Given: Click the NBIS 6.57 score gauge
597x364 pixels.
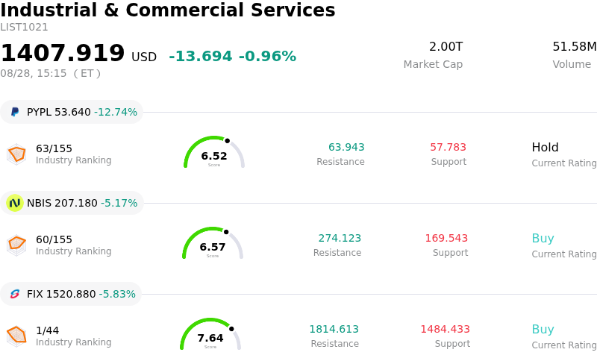Looking at the screenshot, I should [x=213, y=243].
